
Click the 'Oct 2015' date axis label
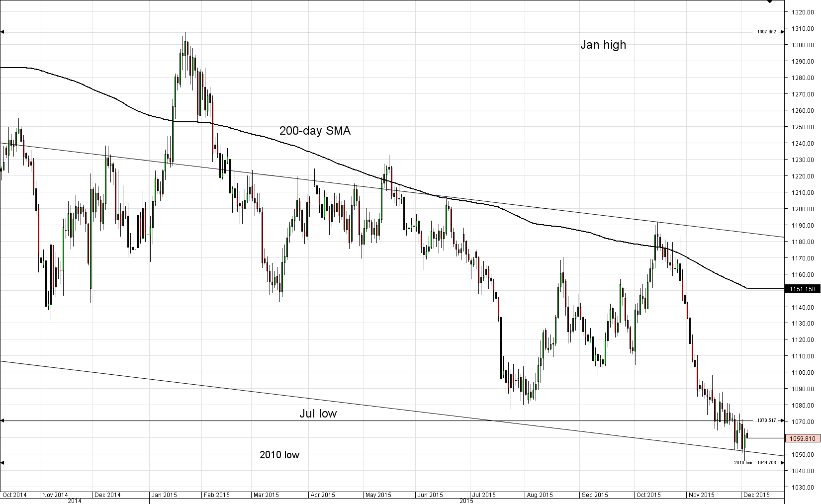pyautogui.click(x=648, y=495)
